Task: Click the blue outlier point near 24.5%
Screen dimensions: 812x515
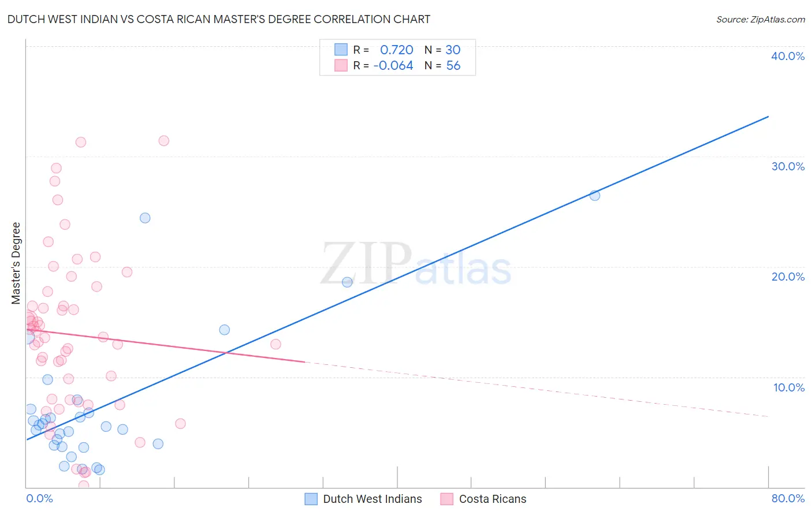Action: pos(145,218)
